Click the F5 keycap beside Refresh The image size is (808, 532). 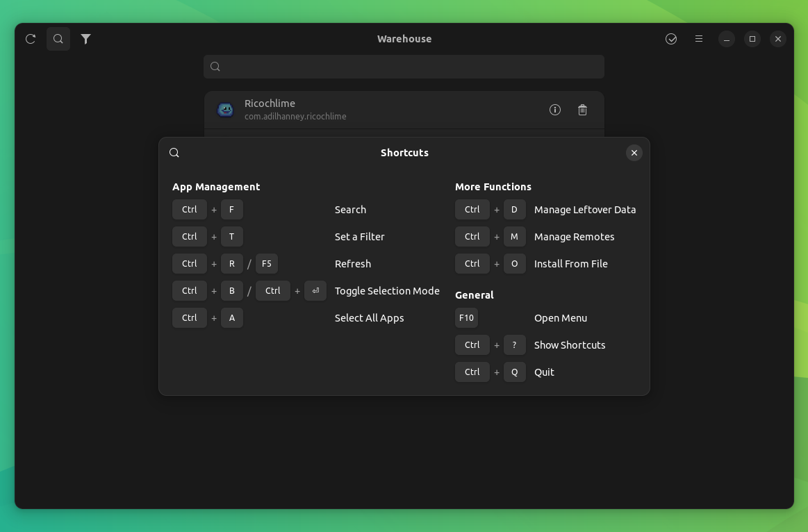[267, 263]
